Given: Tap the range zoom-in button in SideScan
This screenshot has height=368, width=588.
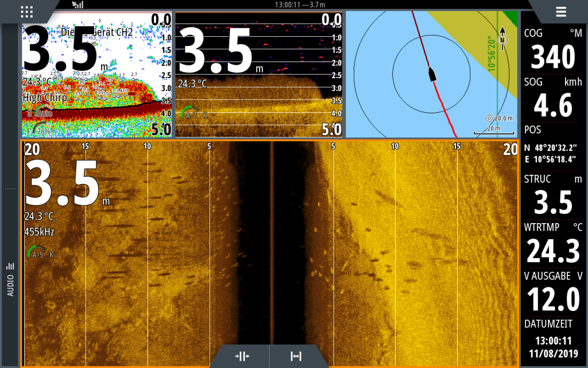Looking at the screenshot, I should coord(242,356).
